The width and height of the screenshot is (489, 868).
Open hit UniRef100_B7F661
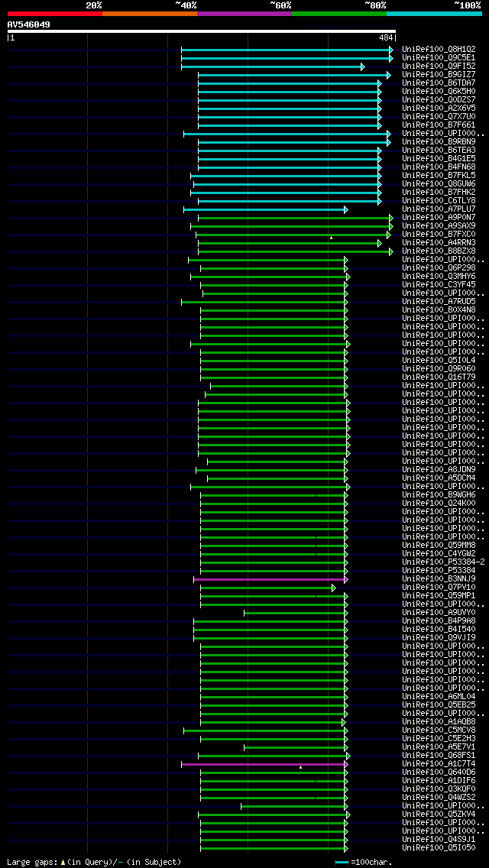click(439, 125)
